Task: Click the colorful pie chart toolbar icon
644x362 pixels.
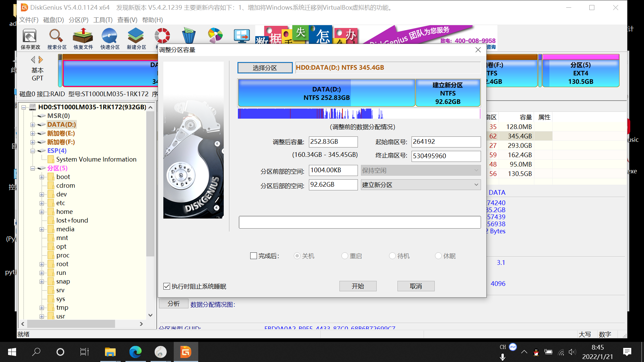Action: (215, 36)
